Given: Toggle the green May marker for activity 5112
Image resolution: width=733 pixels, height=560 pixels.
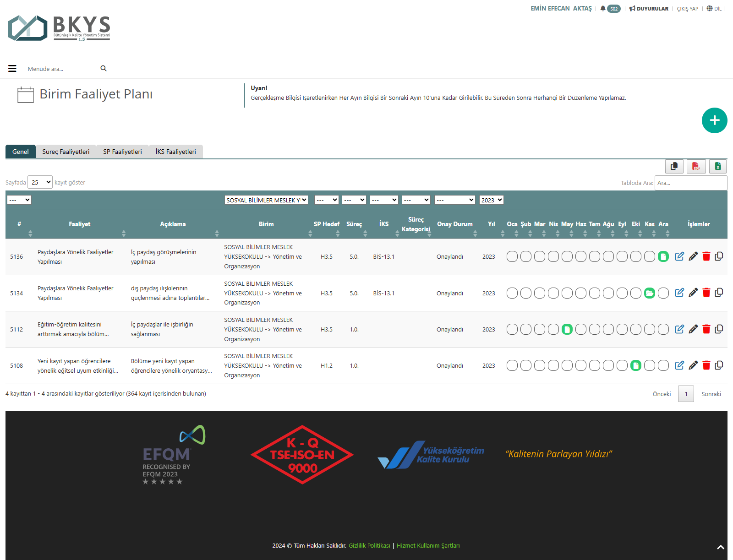Looking at the screenshot, I should 567,329.
